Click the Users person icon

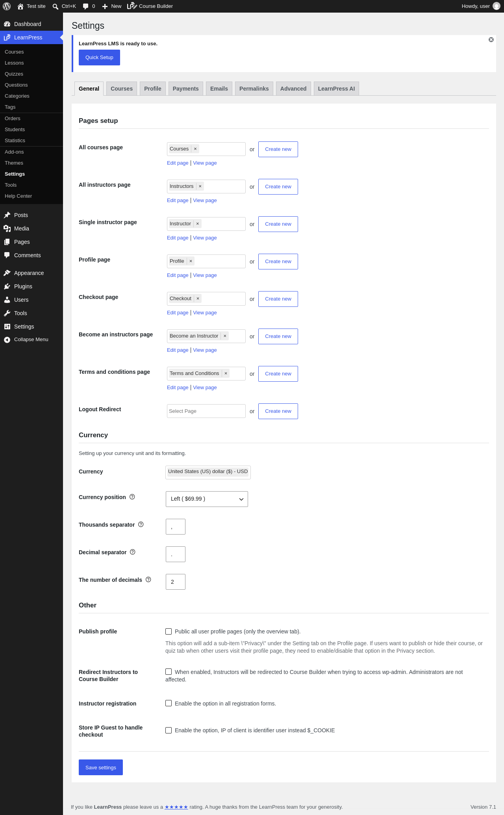pyautogui.click(x=7, y=300)
